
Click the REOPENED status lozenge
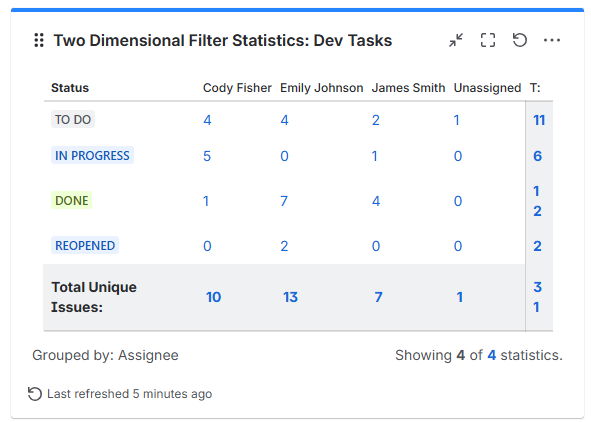tap(85, 245)
